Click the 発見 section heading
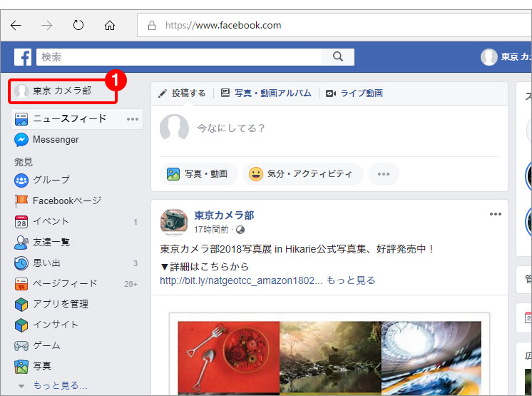 24,162
